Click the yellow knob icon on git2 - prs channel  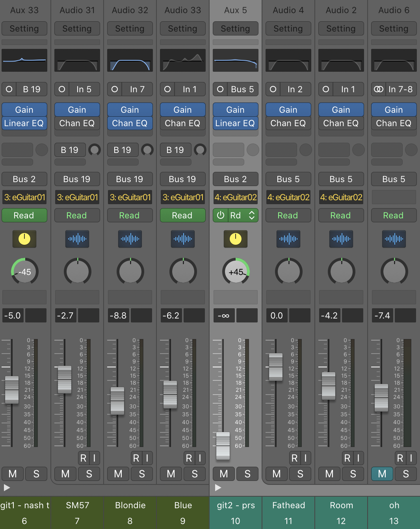(236, 239)
